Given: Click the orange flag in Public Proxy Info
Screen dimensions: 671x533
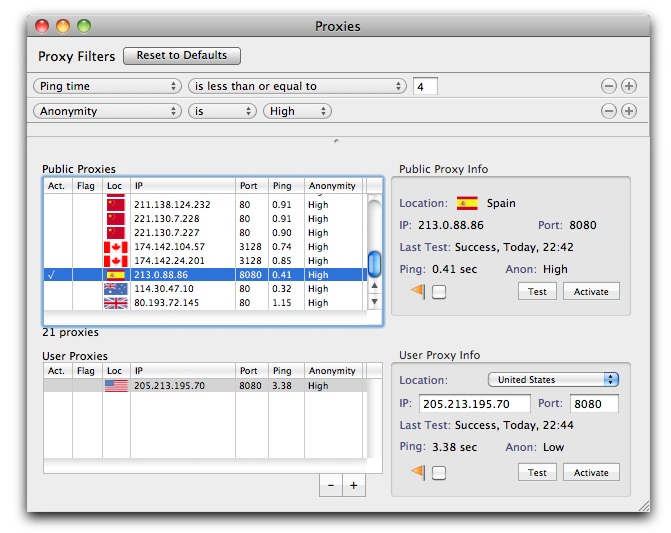Looking at the screenshot, I should coord(418,291).
